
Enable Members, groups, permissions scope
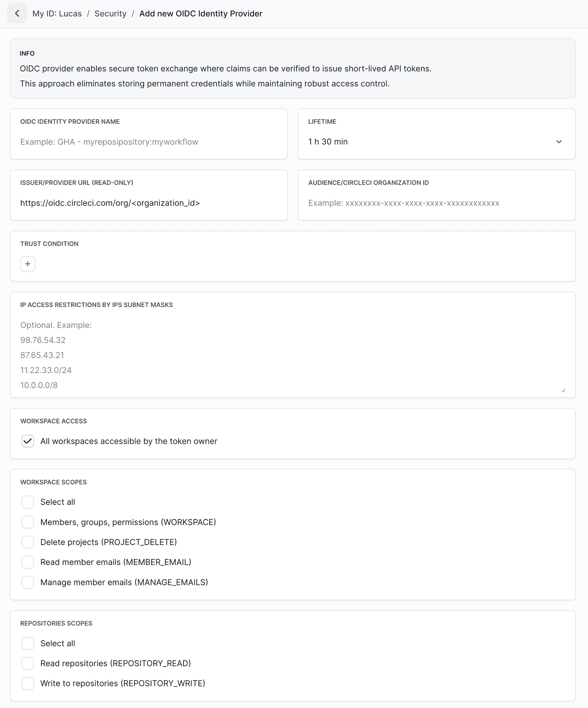click(28, 522)
